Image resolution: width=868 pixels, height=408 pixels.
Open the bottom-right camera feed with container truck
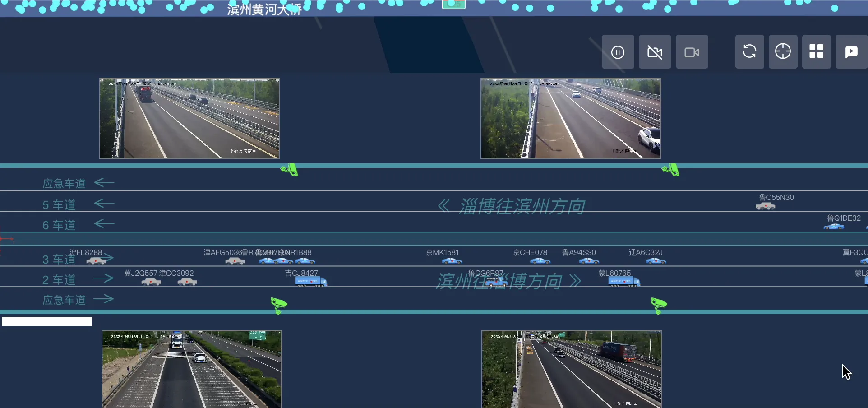pos(572,369)
